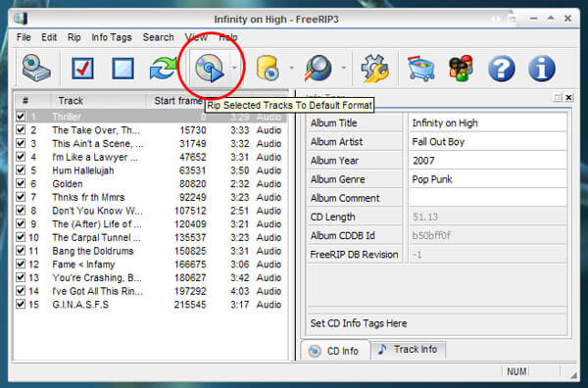Edit Album Genre field Pop Punk
This screenshot has height=388, width=588.
pos(487,179)
